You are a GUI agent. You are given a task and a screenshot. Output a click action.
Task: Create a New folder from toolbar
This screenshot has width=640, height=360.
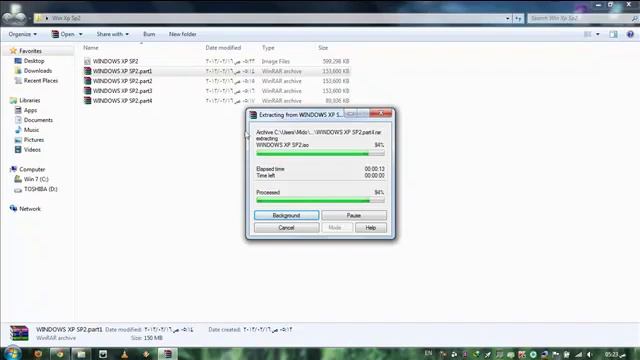182,34
